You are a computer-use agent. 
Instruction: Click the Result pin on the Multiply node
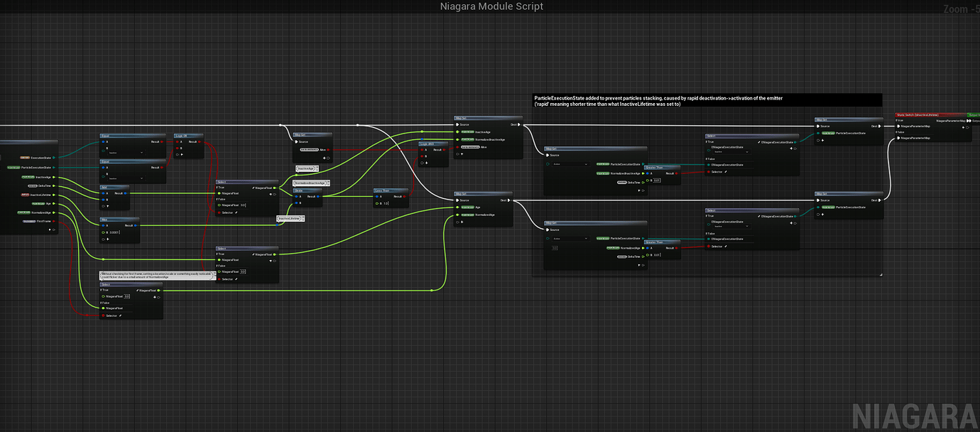point(134,225)
